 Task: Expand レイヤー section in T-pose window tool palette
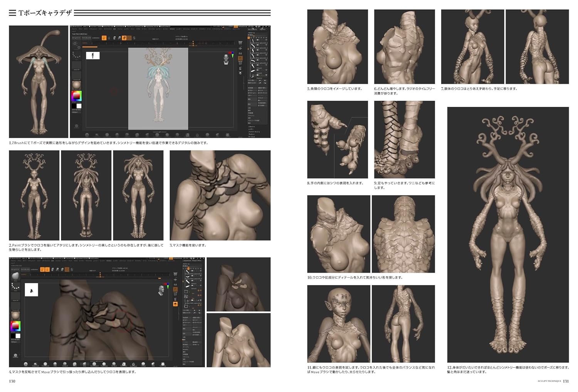coord(251,129)
